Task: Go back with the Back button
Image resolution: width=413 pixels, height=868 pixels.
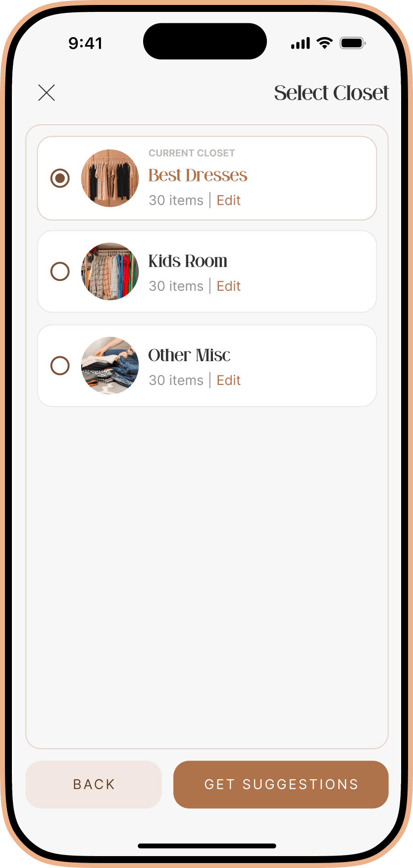Action: coord(94,784)
